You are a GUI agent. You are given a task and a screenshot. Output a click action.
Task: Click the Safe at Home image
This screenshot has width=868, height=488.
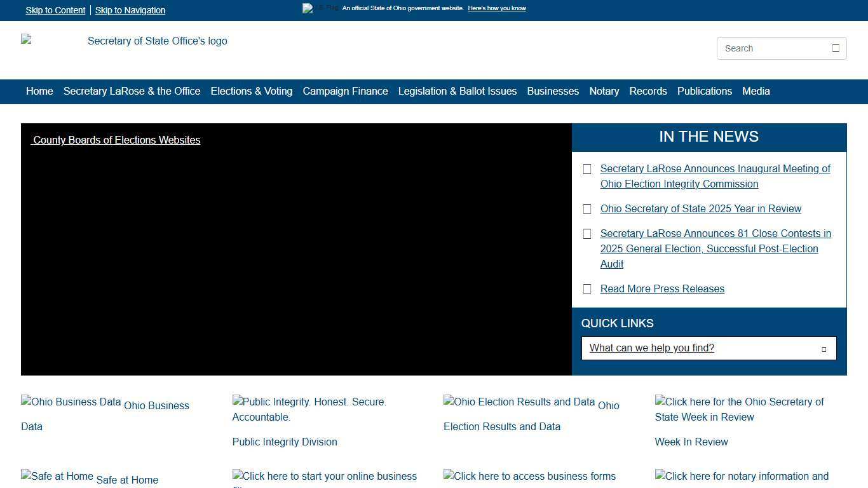pos(57,476)
